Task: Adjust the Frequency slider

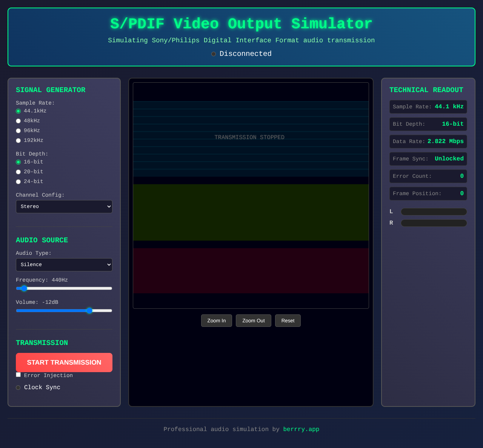Action: 24,288
